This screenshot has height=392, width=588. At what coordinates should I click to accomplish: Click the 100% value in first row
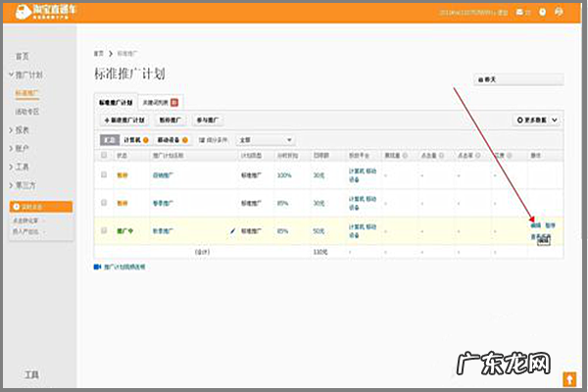tap(284, 175)
